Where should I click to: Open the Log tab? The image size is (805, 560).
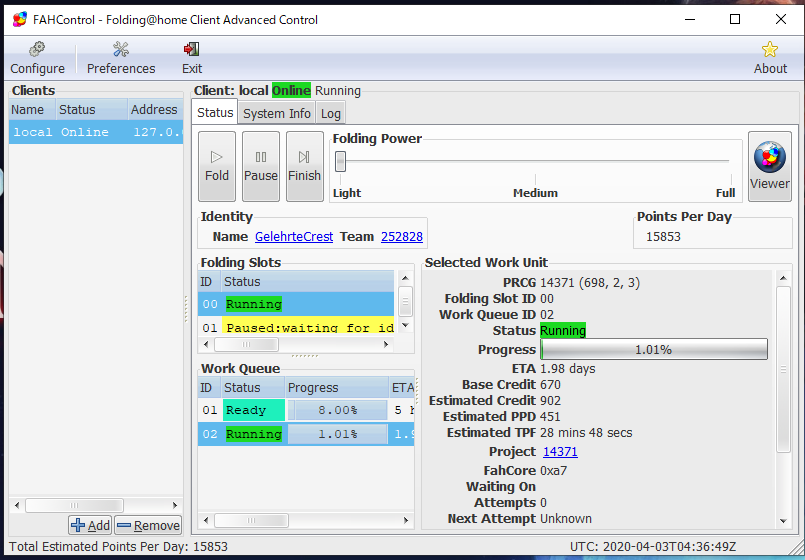pyautogui.click(x=331, y=113)
